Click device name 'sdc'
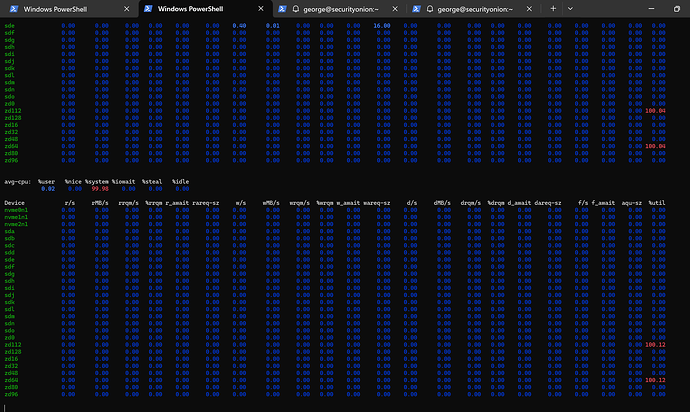Screen dimensions: 690x412 (10, 246)
